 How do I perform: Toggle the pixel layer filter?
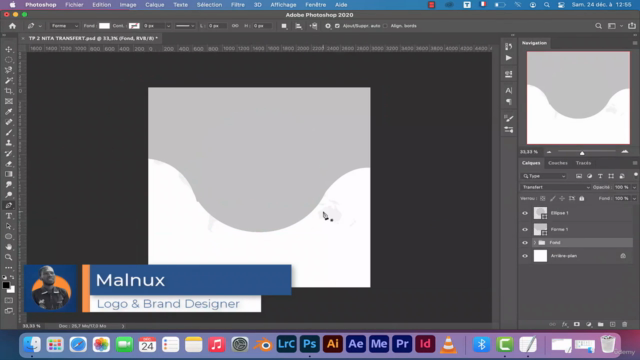point(579,176)
